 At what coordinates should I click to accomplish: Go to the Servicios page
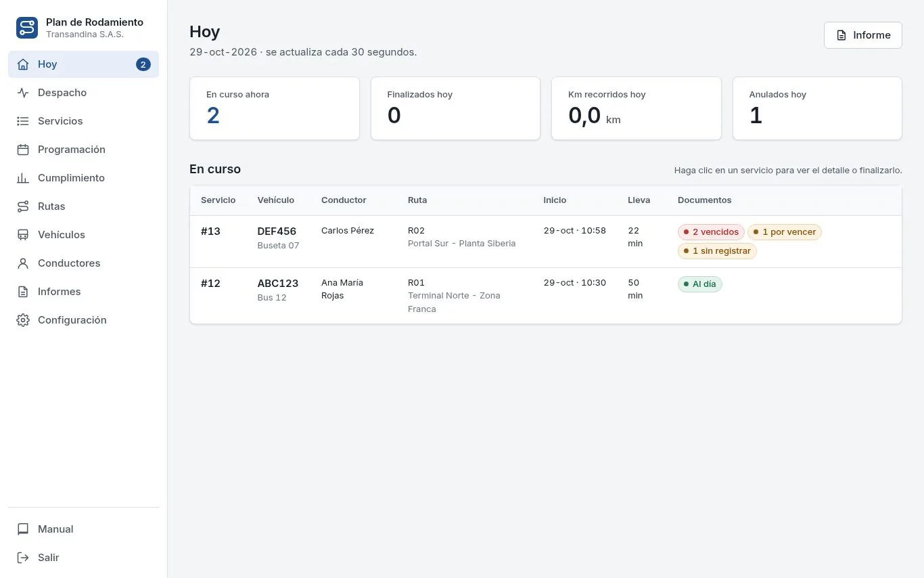click(x=83, y=121)
